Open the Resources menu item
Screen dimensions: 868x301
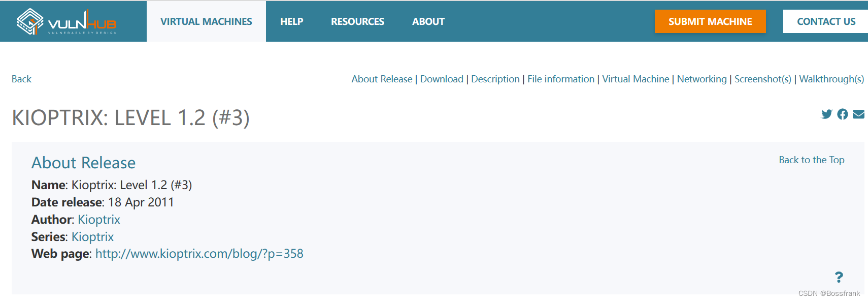(357, 21)
